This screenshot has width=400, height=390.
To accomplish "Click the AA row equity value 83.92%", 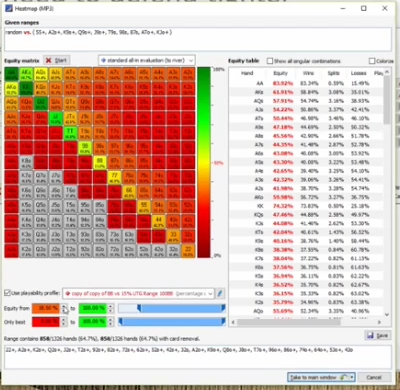I will coord(283,83).
